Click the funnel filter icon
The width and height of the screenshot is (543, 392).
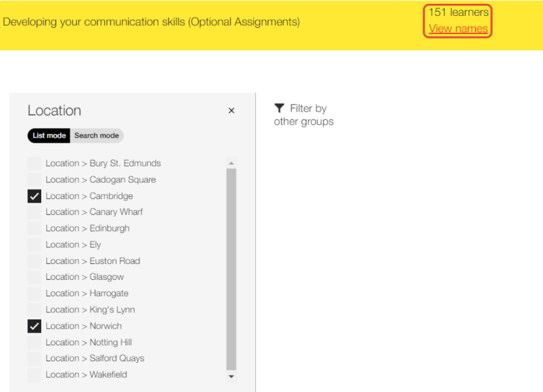[x=279, y=108]
